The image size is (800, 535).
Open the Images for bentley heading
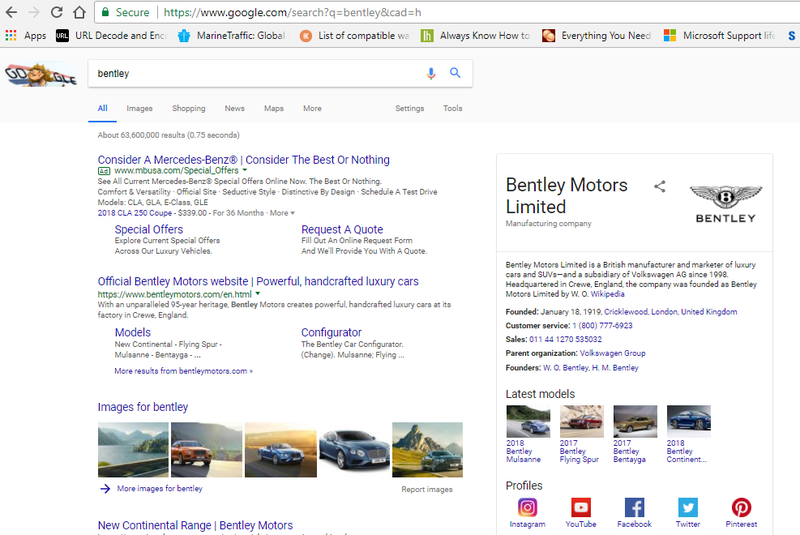[143, 407]
